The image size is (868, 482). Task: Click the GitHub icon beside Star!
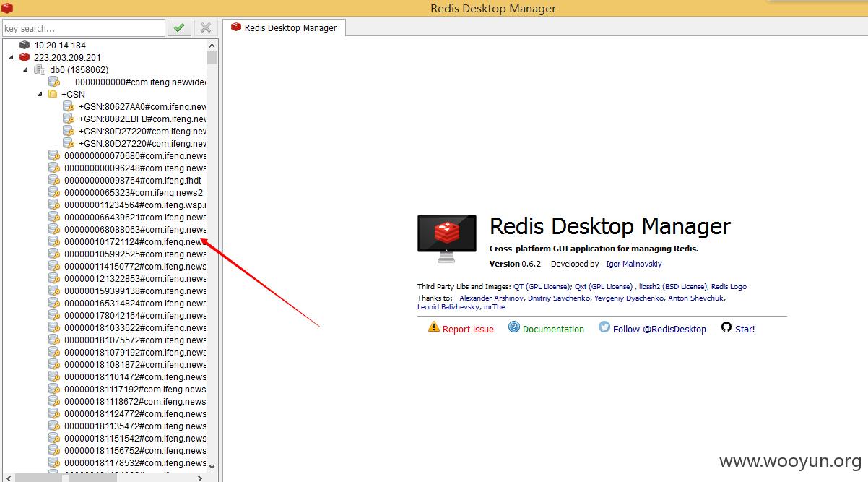pyautogui.click(x=726, y=327)
